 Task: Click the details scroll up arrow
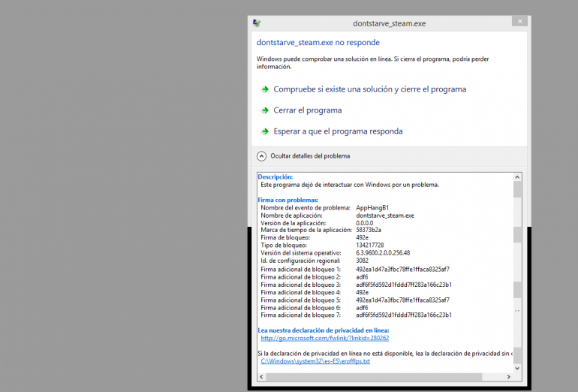pos(517,177)
